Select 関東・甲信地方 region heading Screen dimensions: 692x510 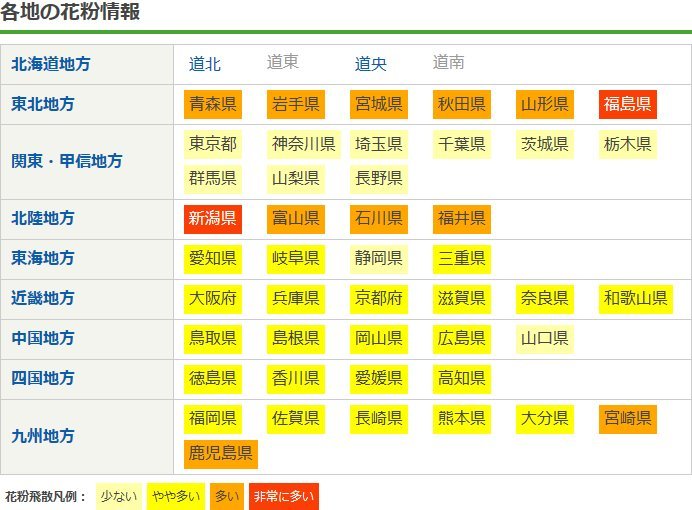tap(67, 161)
